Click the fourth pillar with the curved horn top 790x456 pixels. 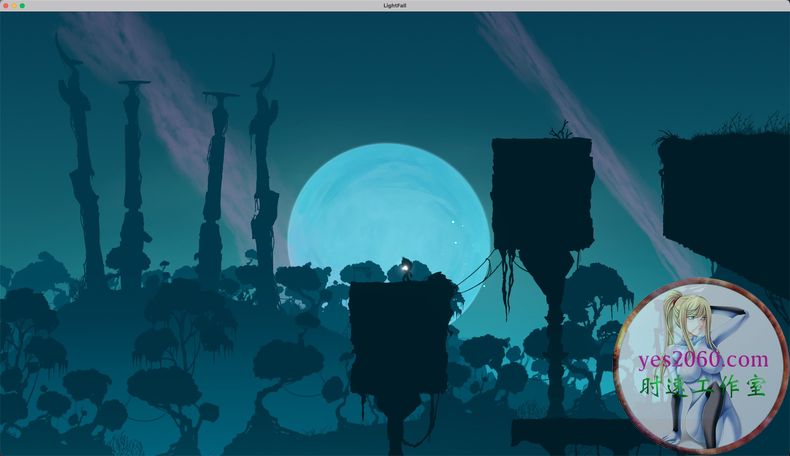click(264, 170)
